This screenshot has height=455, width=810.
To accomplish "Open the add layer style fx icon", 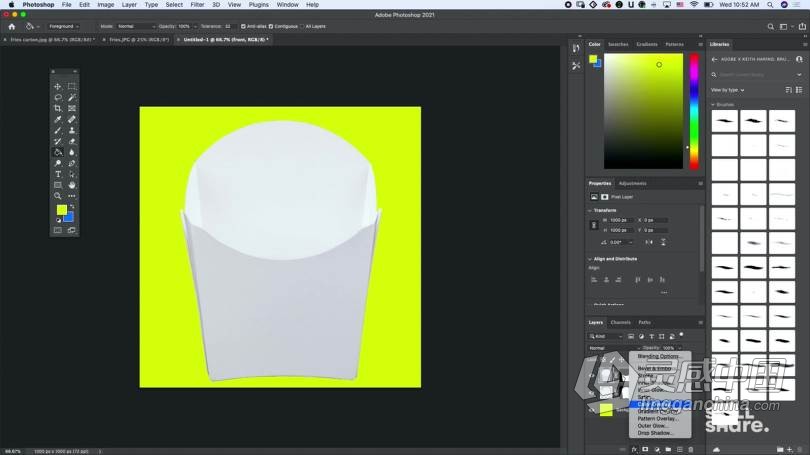I will (x=634, y=449).
